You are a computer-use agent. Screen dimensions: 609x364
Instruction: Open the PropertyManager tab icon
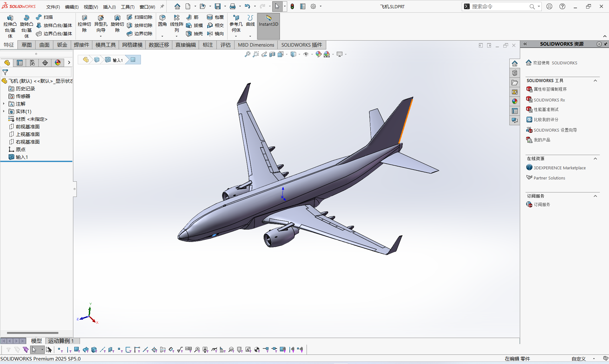click(20, 63)
